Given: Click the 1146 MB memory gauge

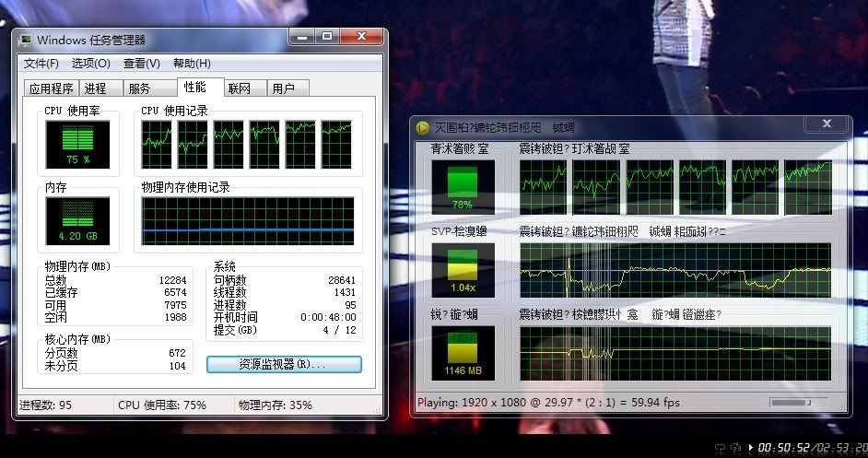Looking at the screenshot, I should point(463,352).
